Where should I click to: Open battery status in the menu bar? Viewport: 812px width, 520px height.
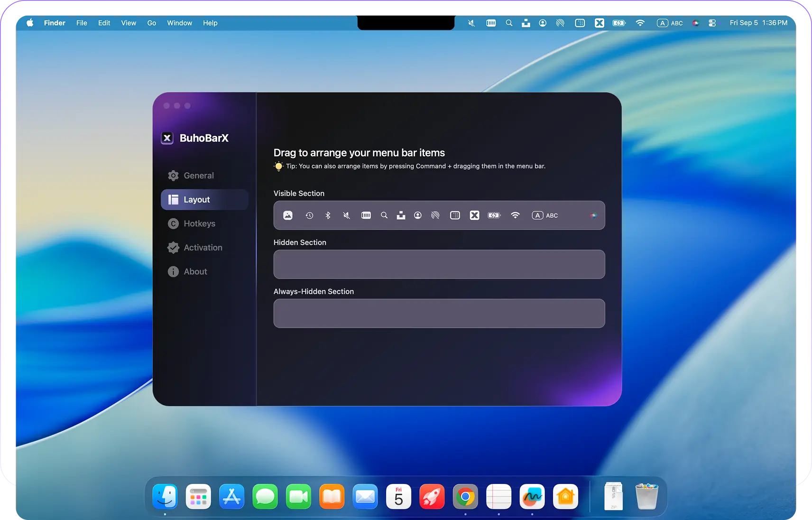(619, 23)
